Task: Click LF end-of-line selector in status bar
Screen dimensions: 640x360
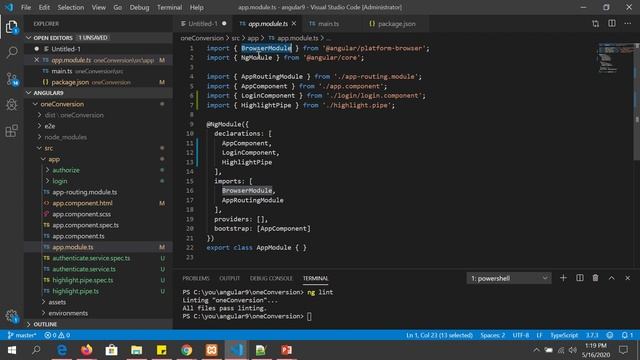Action: (x=539, y=335)
